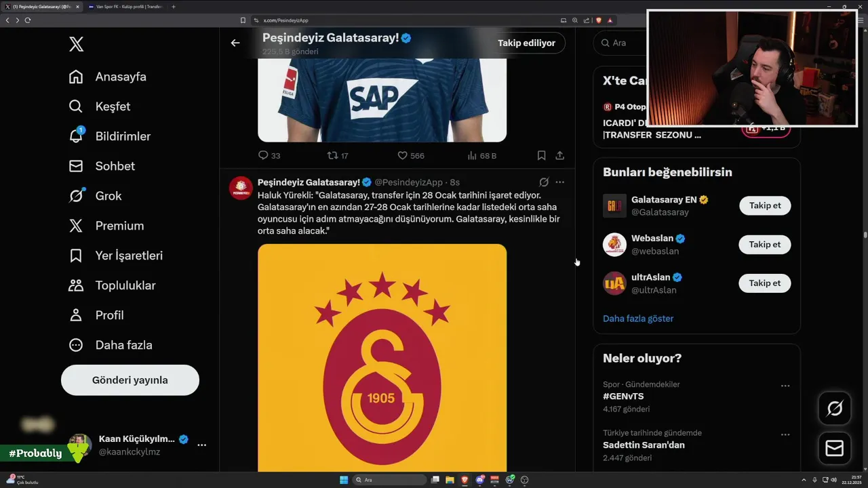The image size is (868, 488).
Task: Open floating messages envelope button
Action: [x=835, y=449]
